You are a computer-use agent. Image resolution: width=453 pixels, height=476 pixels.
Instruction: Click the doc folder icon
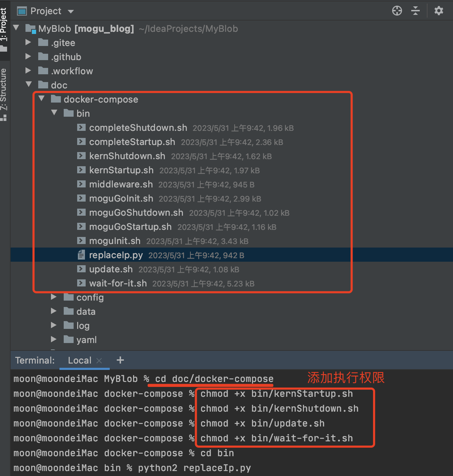pos(43,85)
